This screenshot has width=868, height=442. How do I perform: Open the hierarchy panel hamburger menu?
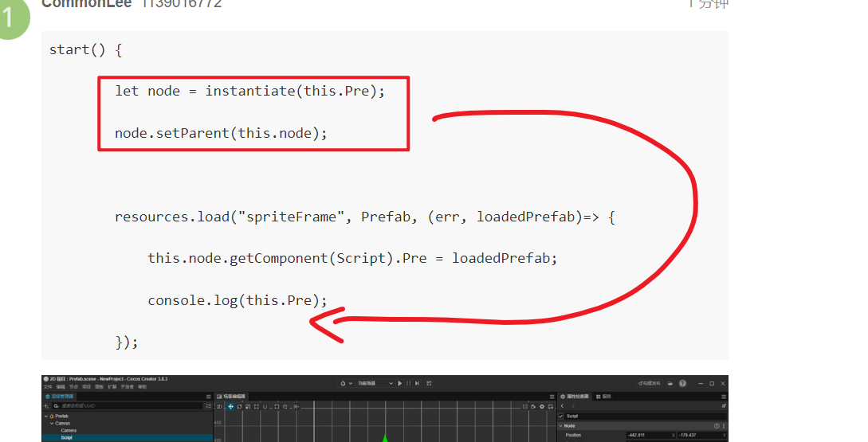[208, 397]
